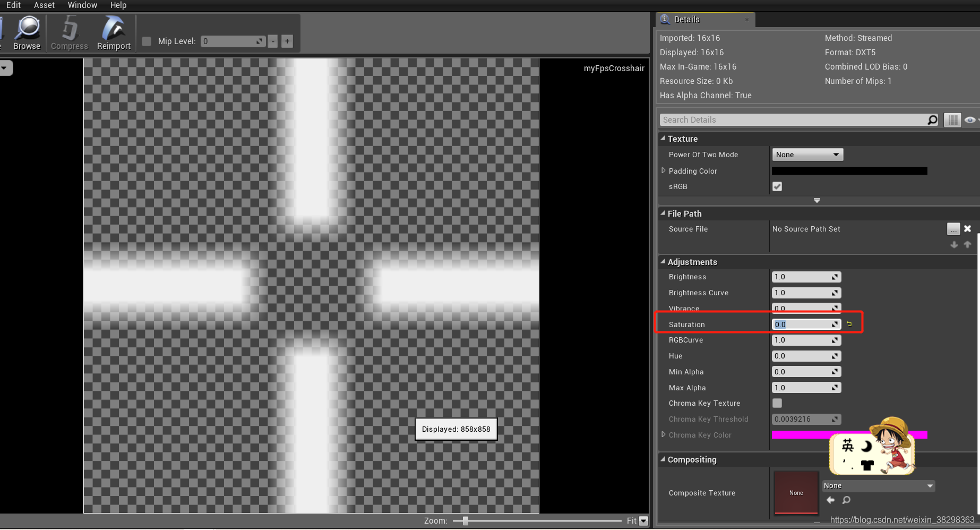
Task: Click the Zoom slider handle
Action: click(x=466, y=521)
